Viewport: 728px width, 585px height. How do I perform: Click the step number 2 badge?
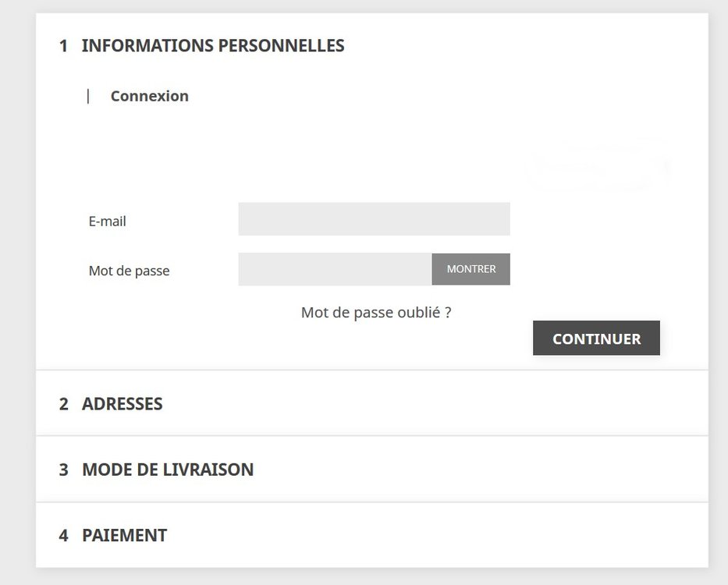click(x=63, y=404)
